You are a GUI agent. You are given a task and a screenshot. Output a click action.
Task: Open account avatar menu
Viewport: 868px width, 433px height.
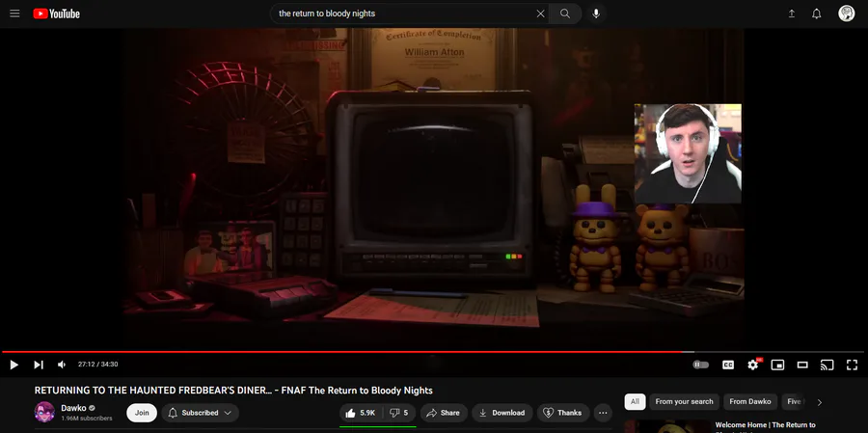(847, 14)
